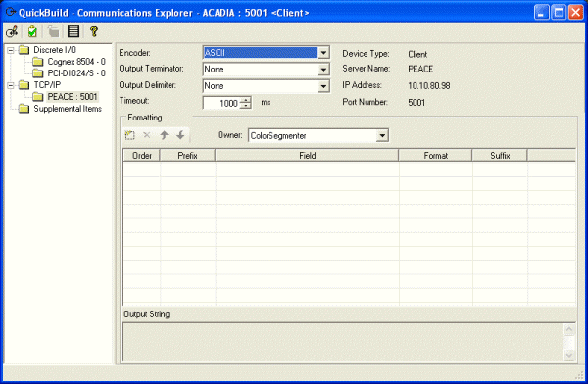The image size is (588, 384).
Task: Click the connection tool icon in toolbar
Action: pos(12,32)
